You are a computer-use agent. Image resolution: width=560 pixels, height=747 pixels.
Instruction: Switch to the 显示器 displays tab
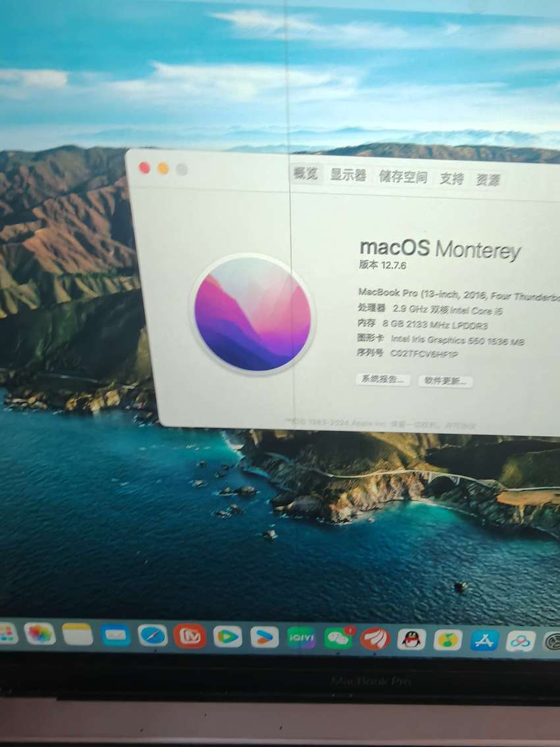coord(348,175)
